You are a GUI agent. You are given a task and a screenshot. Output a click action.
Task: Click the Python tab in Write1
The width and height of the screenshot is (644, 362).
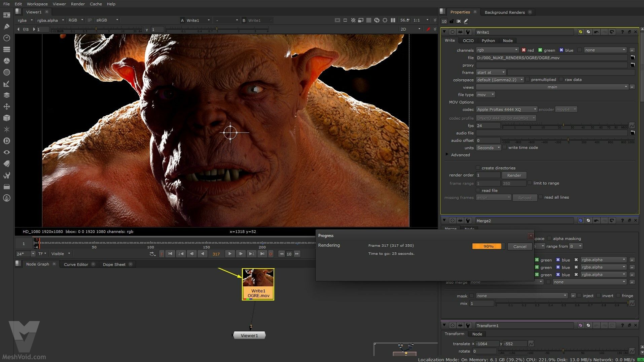click(488, 41)
